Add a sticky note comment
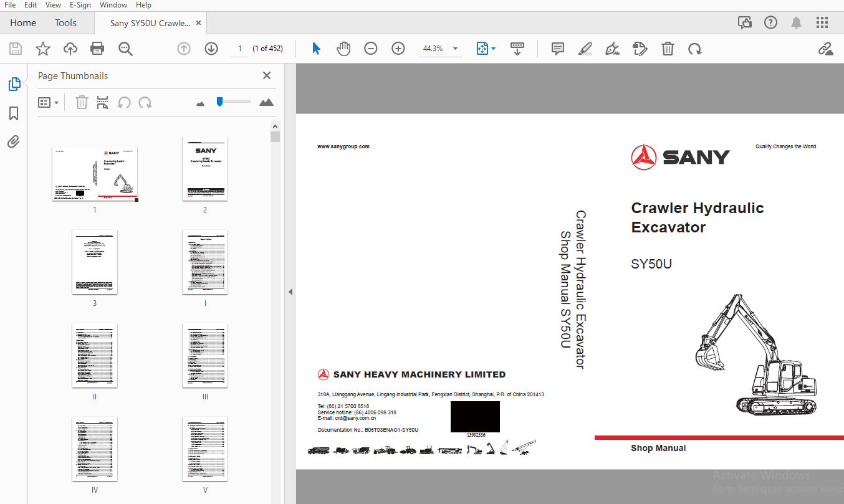The image size is (844, 504). 558,49
